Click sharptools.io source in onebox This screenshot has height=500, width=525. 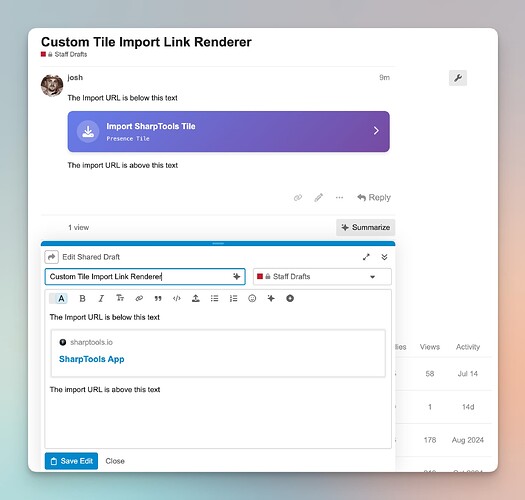[x=91, y=342]
